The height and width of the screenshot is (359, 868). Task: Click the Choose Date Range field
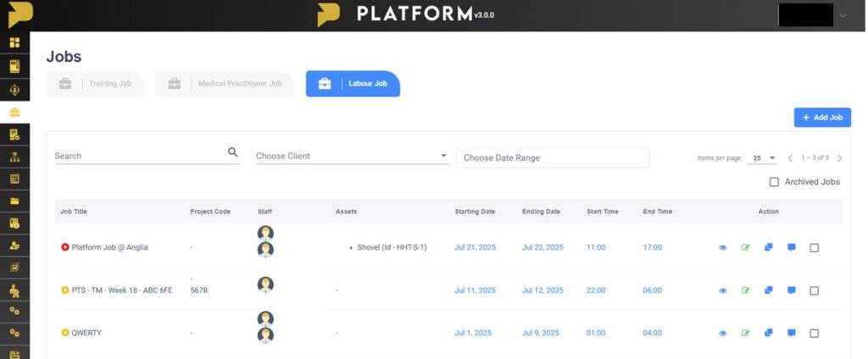[553, 157]
